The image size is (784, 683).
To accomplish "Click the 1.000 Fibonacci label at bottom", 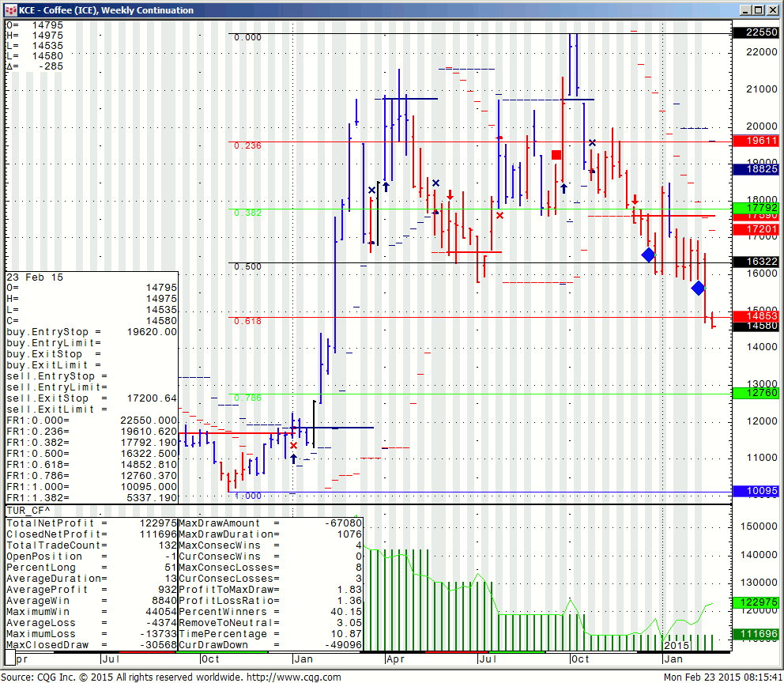I will point(247,496).
